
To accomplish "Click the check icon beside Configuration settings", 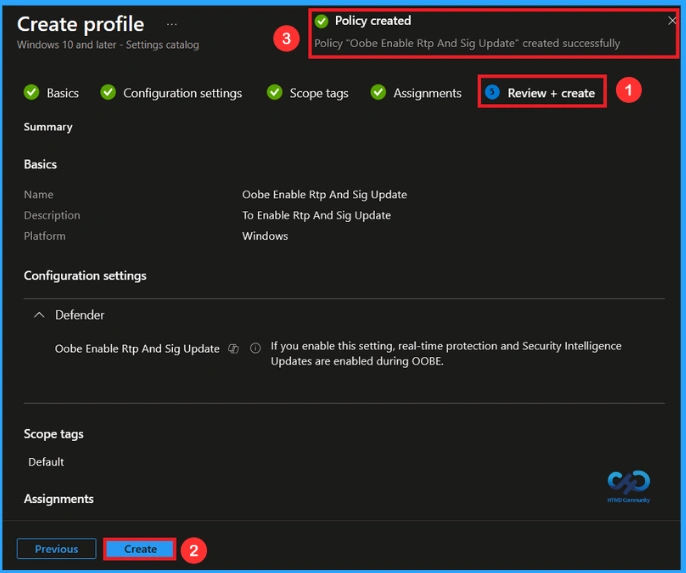I will coord(108,92).
